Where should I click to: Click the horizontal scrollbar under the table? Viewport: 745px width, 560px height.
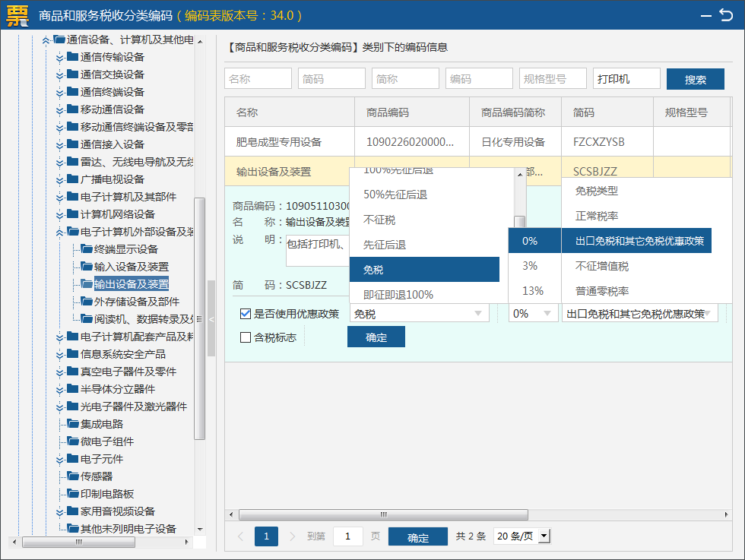click(380, 514)
